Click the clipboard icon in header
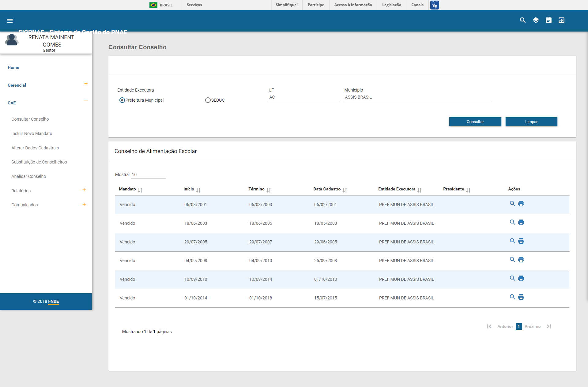Viewport: 588px width, 387px height. click(x=548, y=20)
